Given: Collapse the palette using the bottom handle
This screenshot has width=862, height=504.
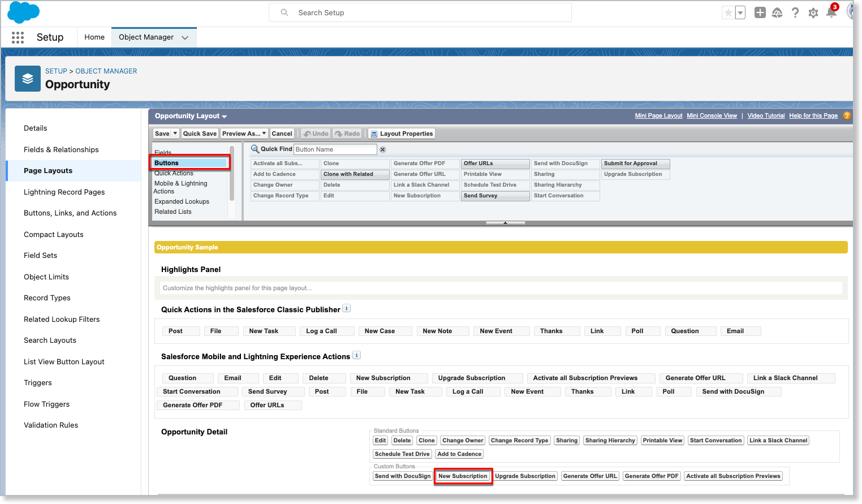Looking at the screenshot, I should point(505,223).
